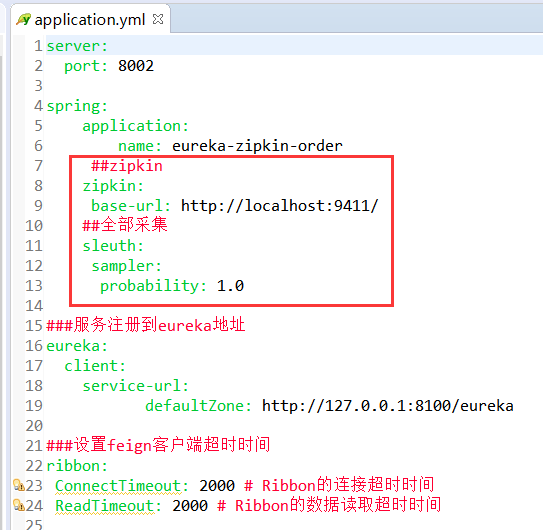Click the '##zipkin' comment on line 7
This screenshot has height=530, width=543.
tap(127, 166)
